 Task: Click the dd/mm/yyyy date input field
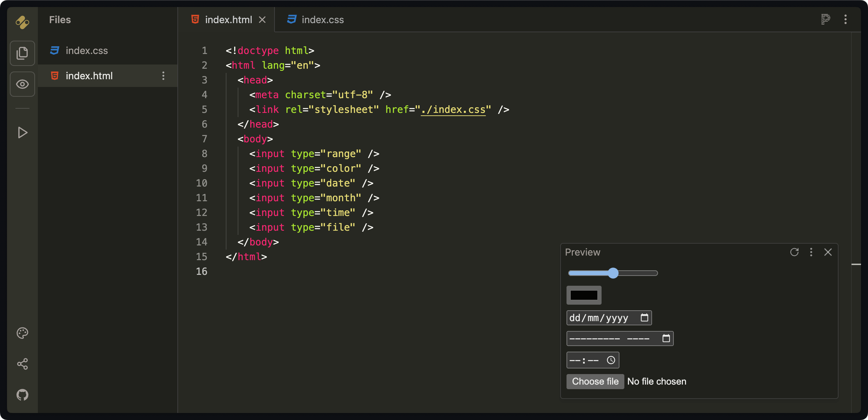(x=609, y=318)
